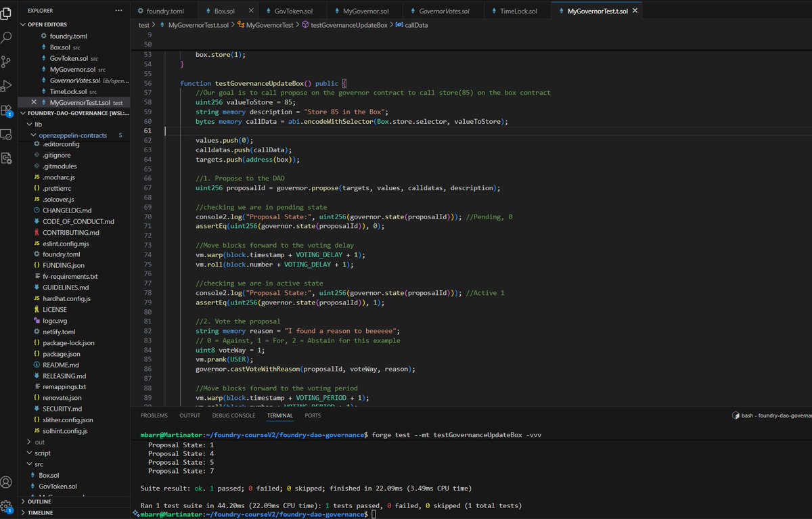Open the Manage gear icon
Image resolution: width=812 pixels, height=519 pixels.
coord(7,506)
